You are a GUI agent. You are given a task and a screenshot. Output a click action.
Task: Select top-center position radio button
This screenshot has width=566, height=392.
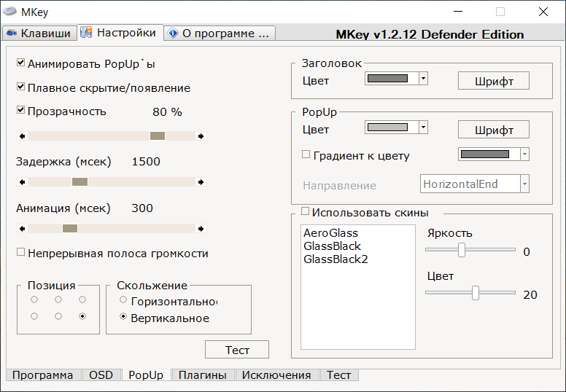58,299
